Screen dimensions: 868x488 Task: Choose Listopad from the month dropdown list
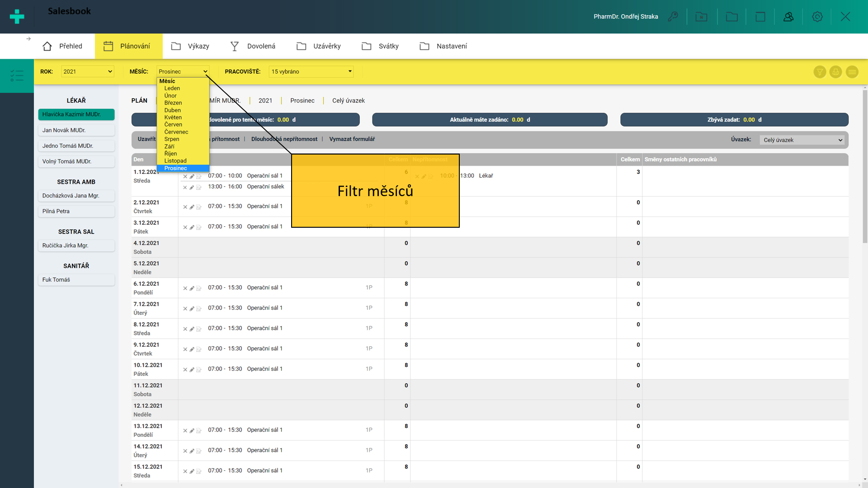coord(175,161)
